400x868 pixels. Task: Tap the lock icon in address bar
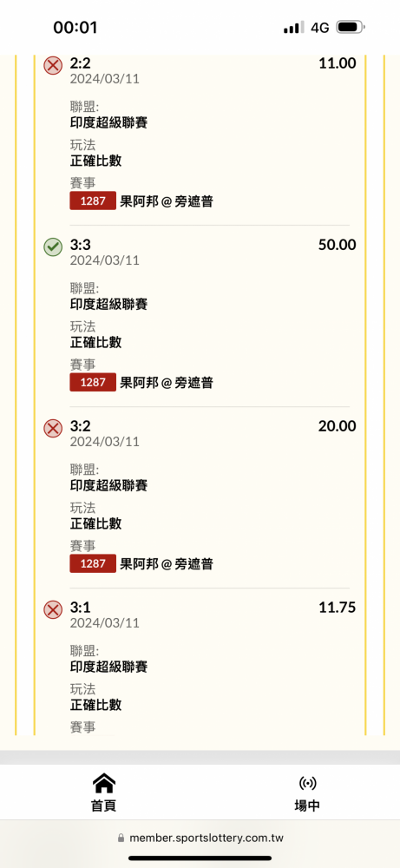click(x=121, y=838)
